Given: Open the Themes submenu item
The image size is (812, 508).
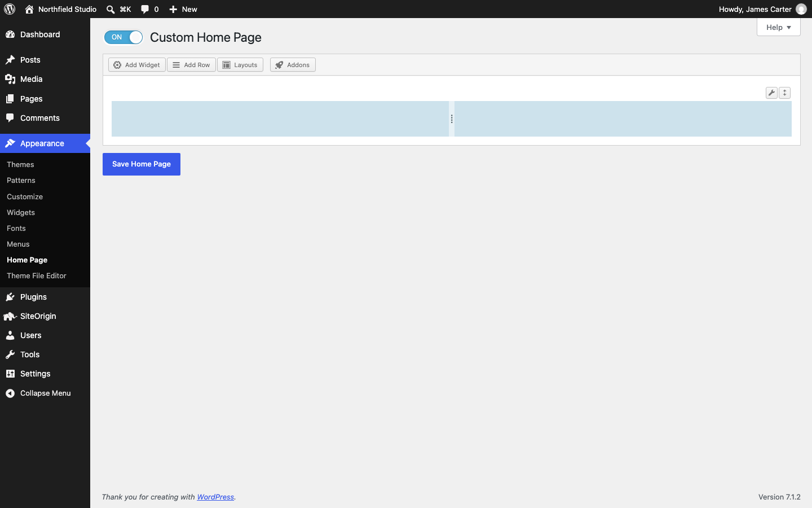Looking at the screenshot, I should click(45, 164).
